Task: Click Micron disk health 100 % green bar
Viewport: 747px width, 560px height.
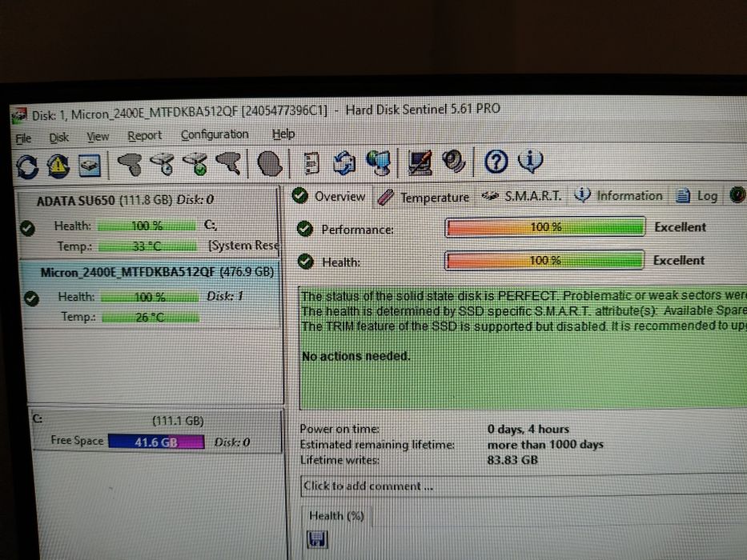Action: pyautogui.click(x=150, y=297)
